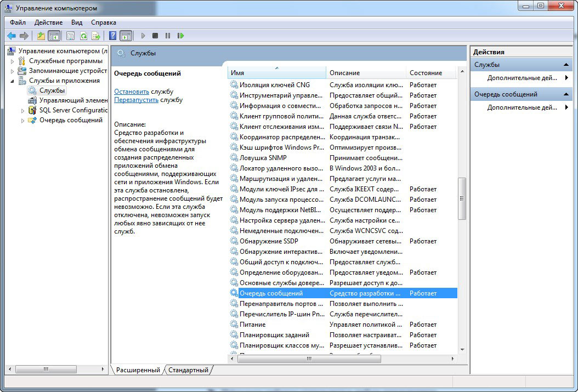Screen dimensions: 578x392
Task: Click the services list horizontal scrollbar thumb
Action: point(309,359)
